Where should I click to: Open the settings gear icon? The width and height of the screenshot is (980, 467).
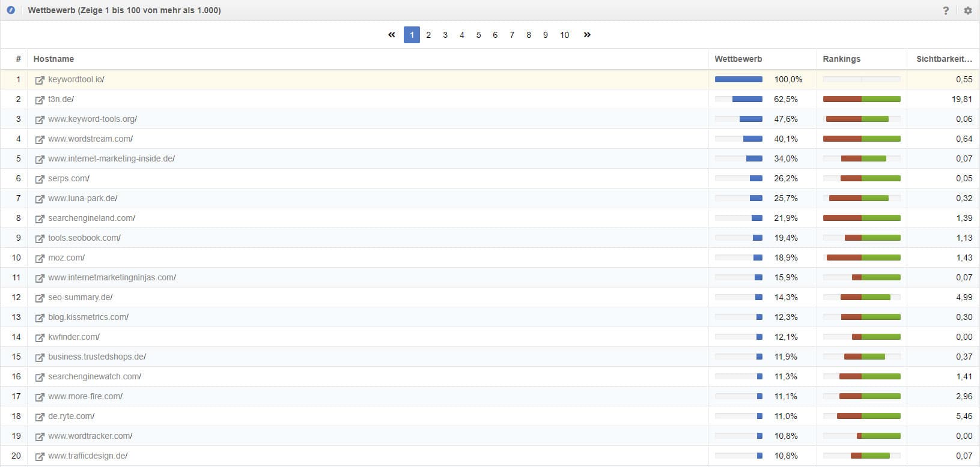point(967,10)
